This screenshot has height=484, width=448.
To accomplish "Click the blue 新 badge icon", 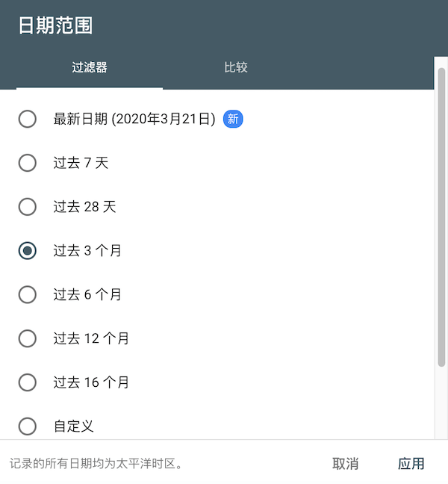I will 234,119.
